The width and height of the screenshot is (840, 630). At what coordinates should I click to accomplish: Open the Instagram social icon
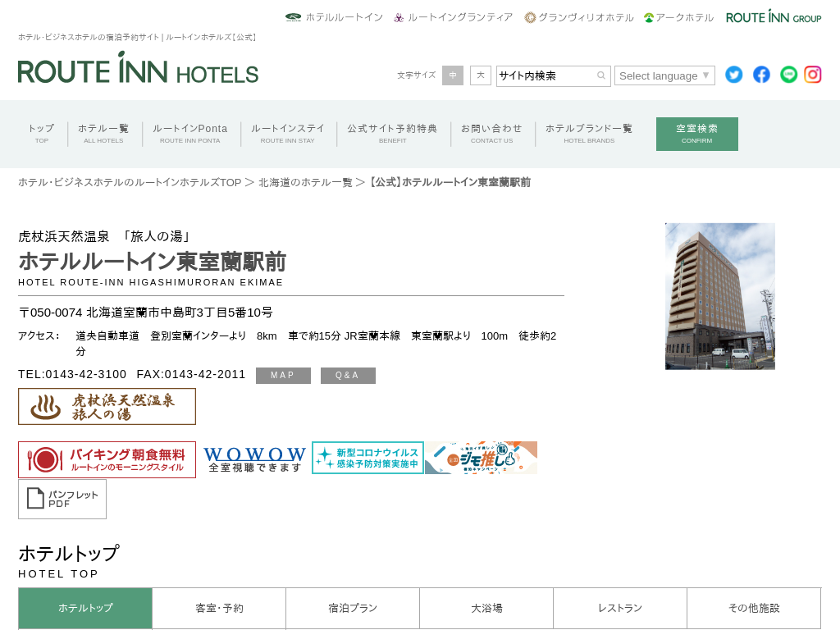pos(813,75)
